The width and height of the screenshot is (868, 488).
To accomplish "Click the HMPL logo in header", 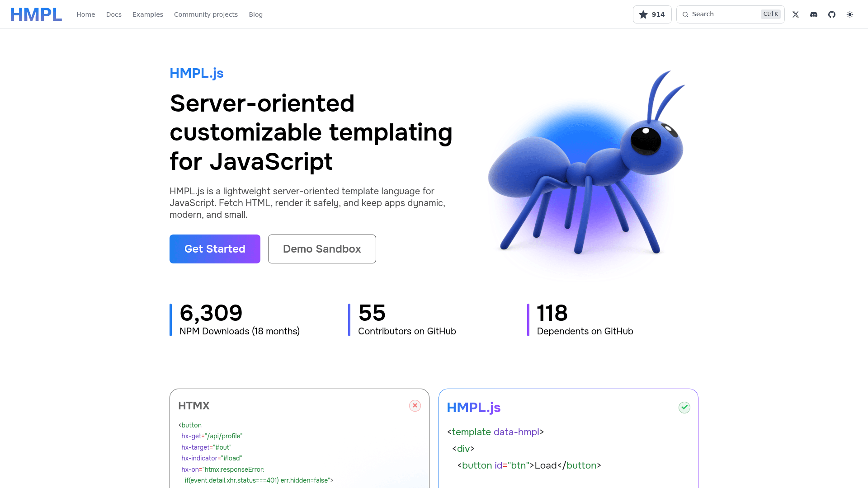I will pyautogui.click(x=36, y=14).
